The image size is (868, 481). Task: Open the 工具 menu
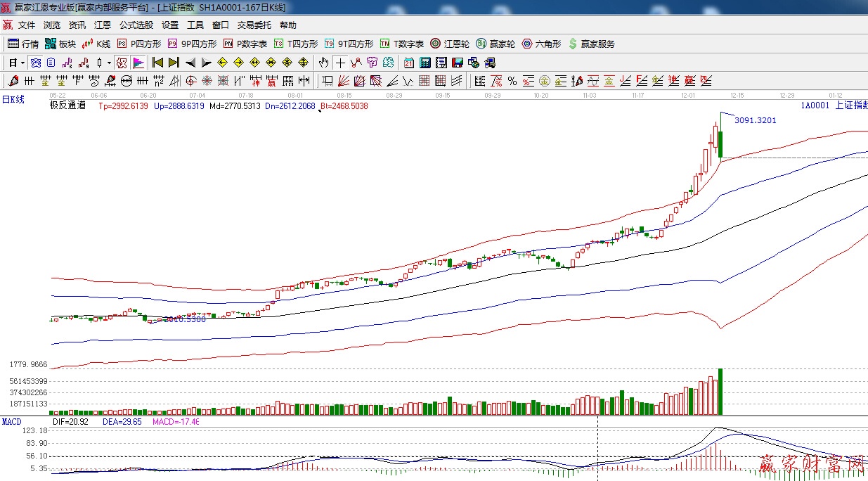[x=195, y=25]
